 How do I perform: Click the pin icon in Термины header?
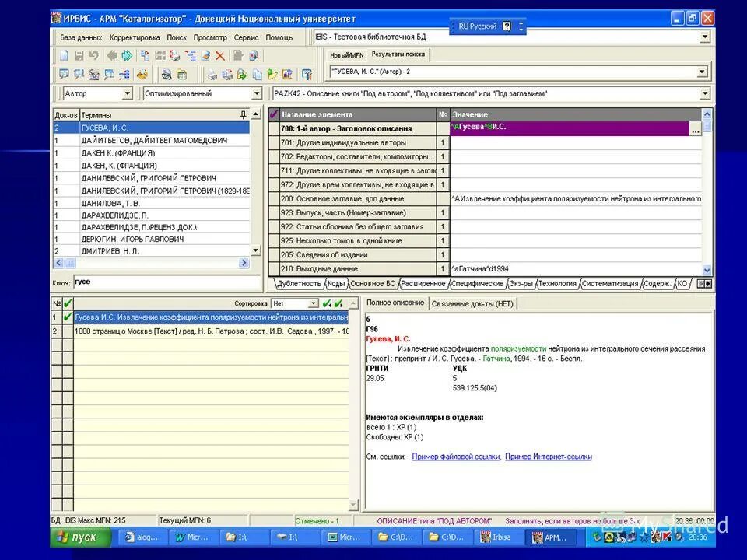(244, 115)
